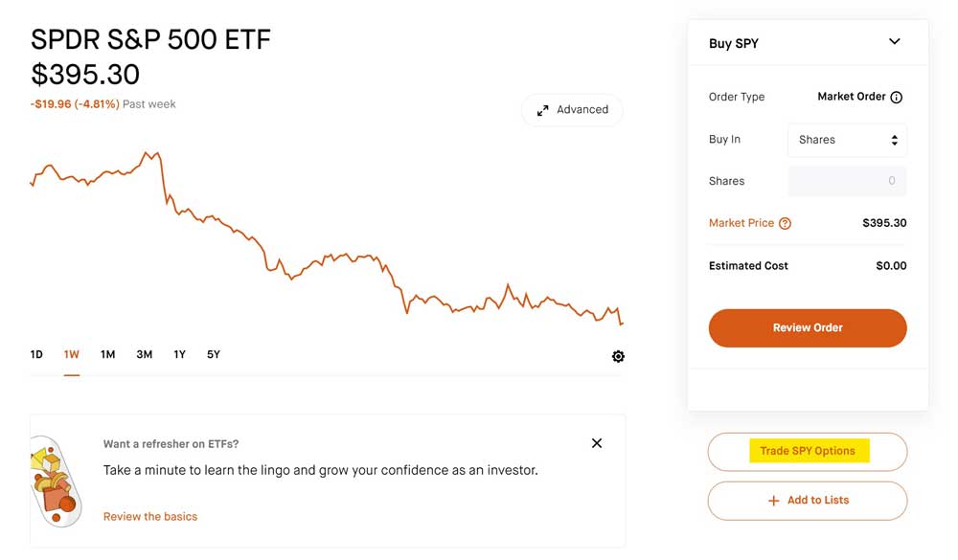Open the Buy In Shares dropdown
Viewport: 958px width, 560px height.
(x=847, y=140)
